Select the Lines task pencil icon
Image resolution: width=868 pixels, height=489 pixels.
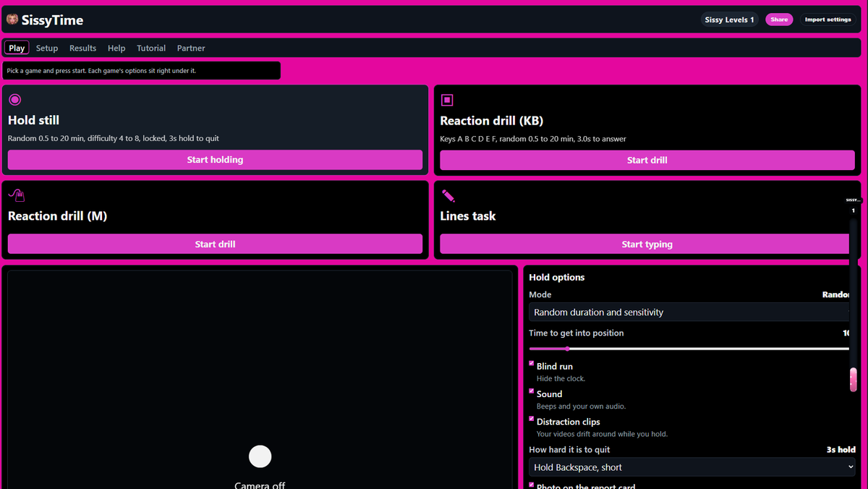pos(448,195)
